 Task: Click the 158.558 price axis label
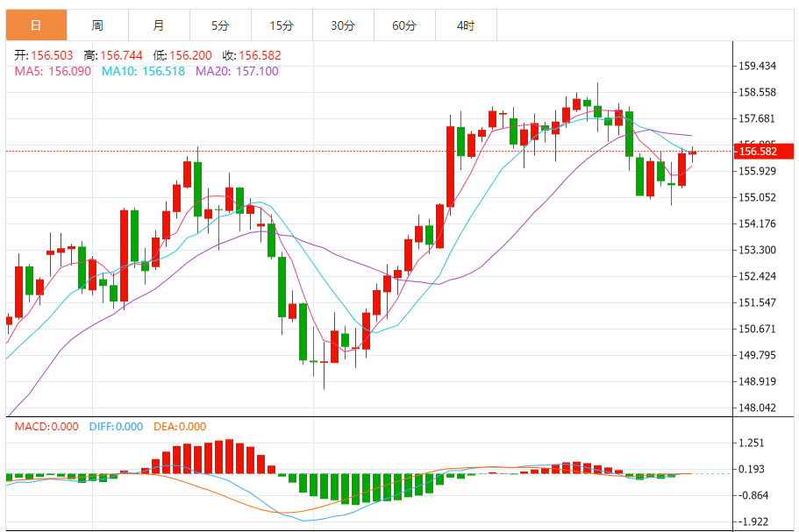pos(757,92)
